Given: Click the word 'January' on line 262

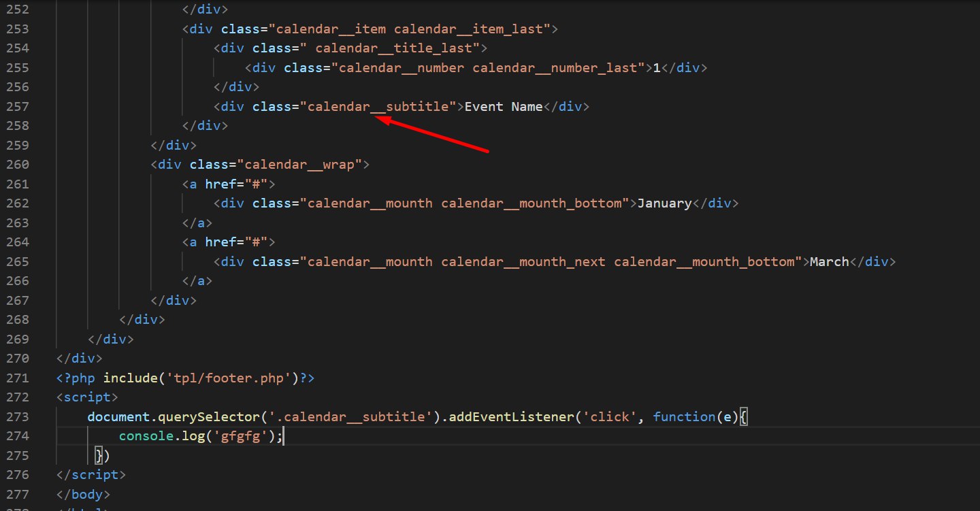Looking at the screenshot, I should click(664, 203).
